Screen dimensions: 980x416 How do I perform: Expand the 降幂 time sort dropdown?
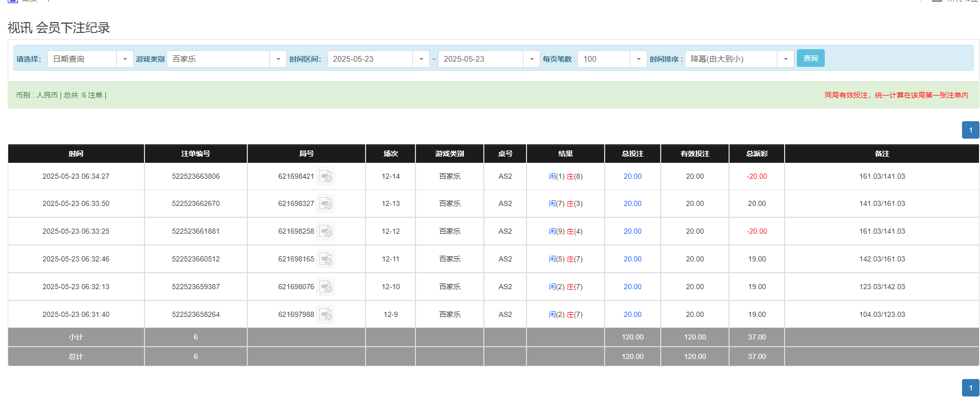(785, 59)
